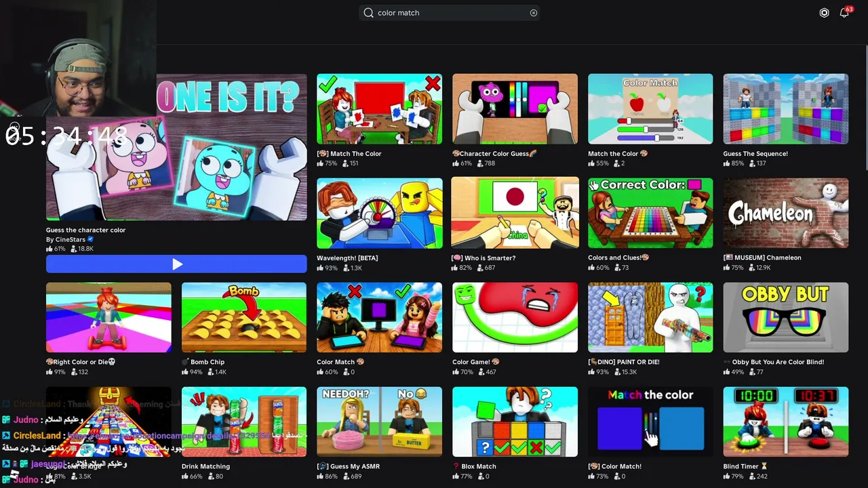Select the Who is Smarter? thumbnail
The image size is (868, 488).
pos(515,213)
